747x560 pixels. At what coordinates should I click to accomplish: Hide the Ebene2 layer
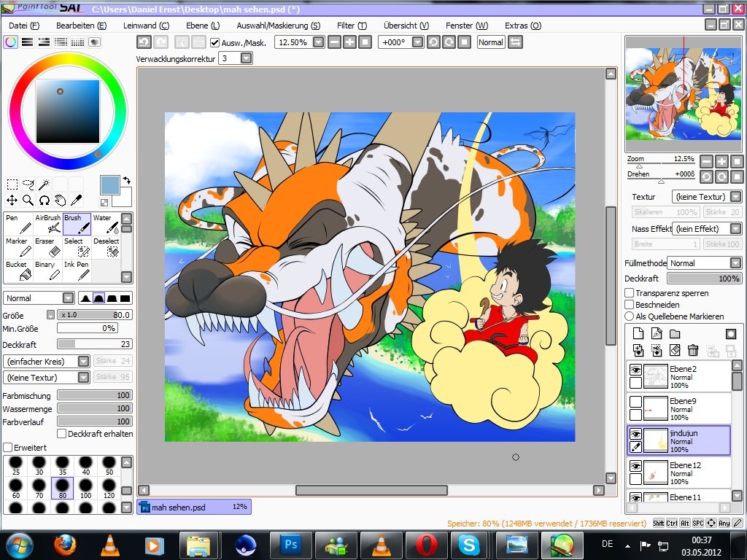(x=635, y=370)
